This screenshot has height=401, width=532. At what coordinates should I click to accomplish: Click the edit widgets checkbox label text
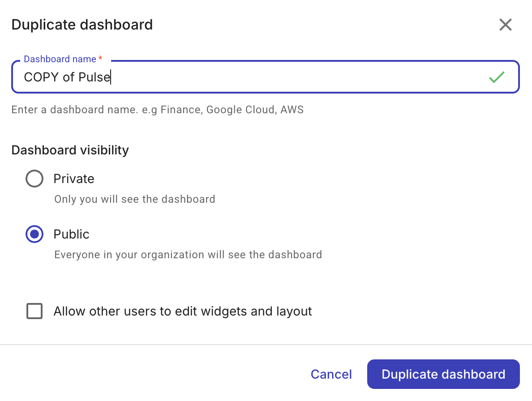pos(183,311)
